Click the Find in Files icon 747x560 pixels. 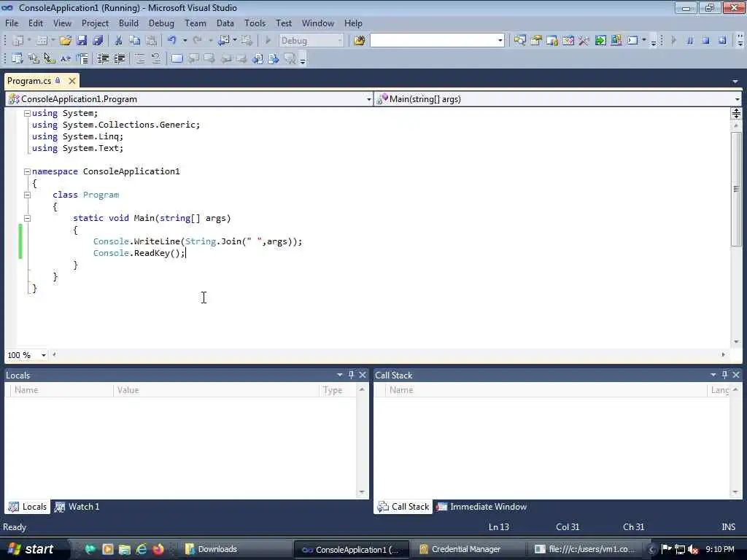click(359, 41)
